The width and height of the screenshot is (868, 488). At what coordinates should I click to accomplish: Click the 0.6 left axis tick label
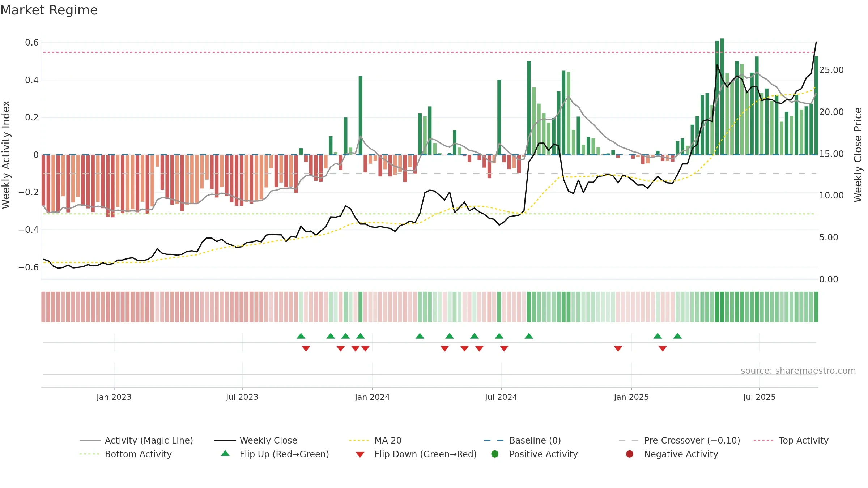pyautogui.click(x=32, y=43)
